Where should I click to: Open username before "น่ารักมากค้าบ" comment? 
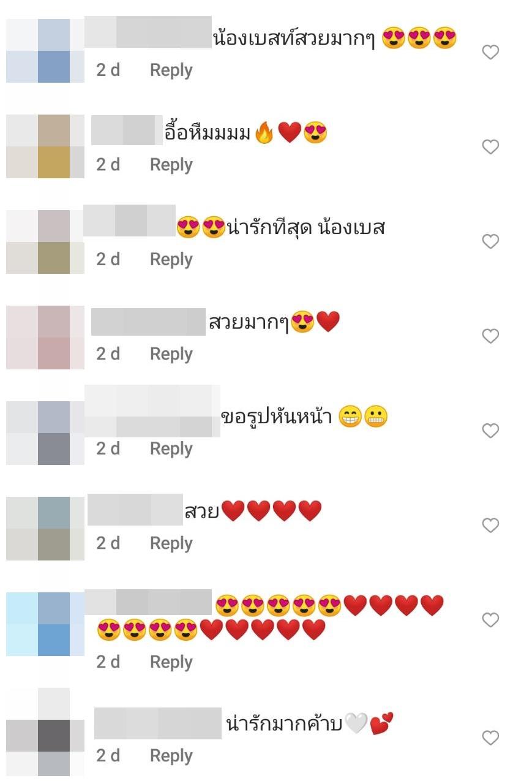click(158, 723)
